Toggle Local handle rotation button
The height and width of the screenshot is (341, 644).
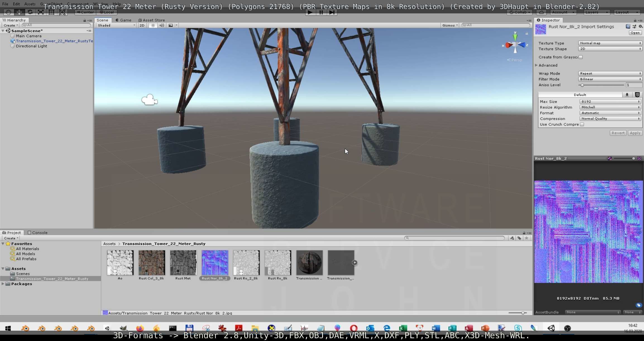(x=107, y=12)
